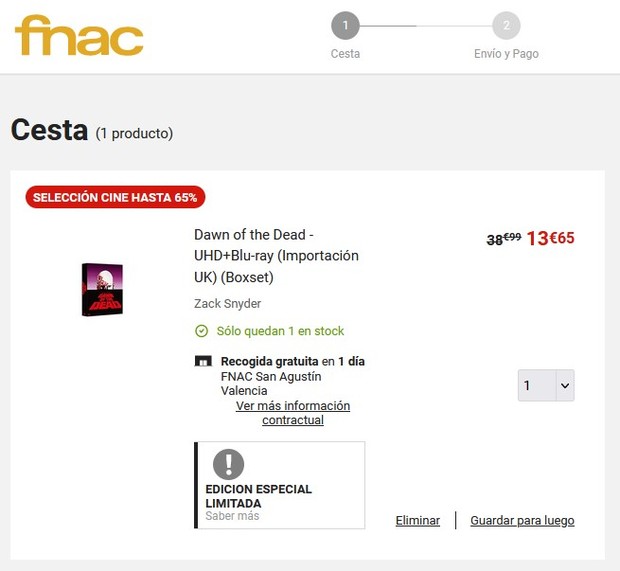Click the green stock checkmark icon
Image resolution: width=620 pixels, height=571 pixels.
point(201,331)
